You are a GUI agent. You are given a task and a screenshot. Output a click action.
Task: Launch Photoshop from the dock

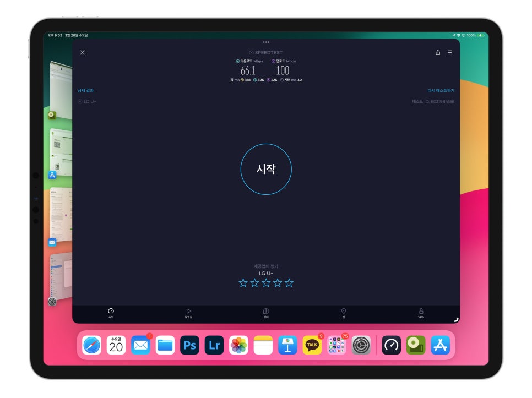pos(189,345)
